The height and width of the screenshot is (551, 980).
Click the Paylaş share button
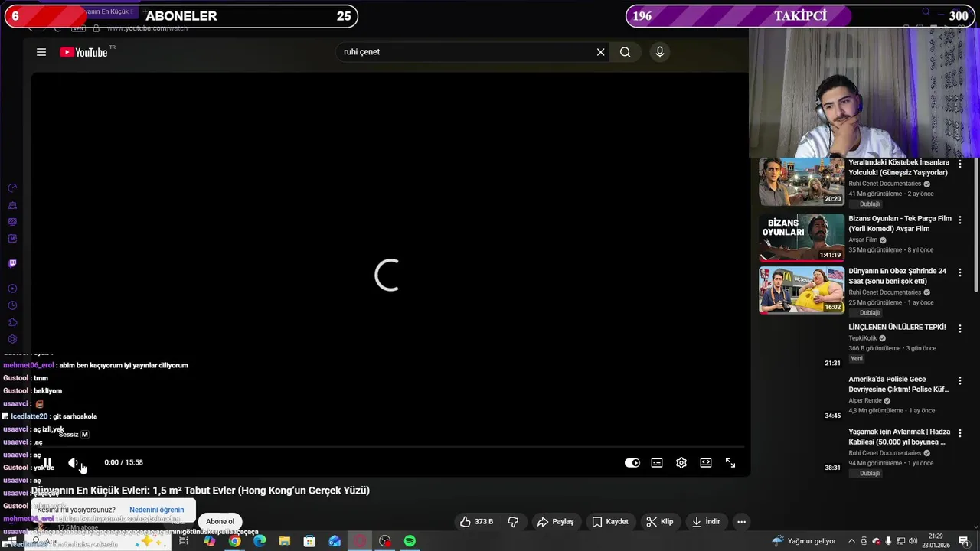click(556, 522)
